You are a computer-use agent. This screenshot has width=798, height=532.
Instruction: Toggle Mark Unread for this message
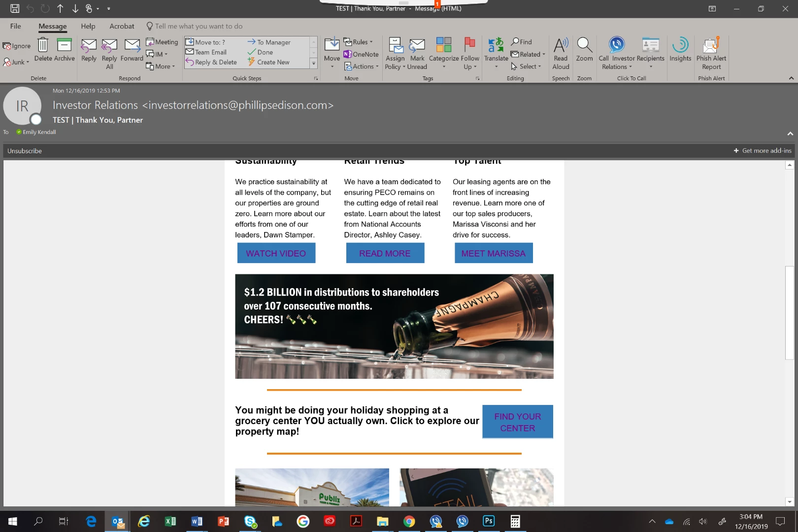point(417,54)
